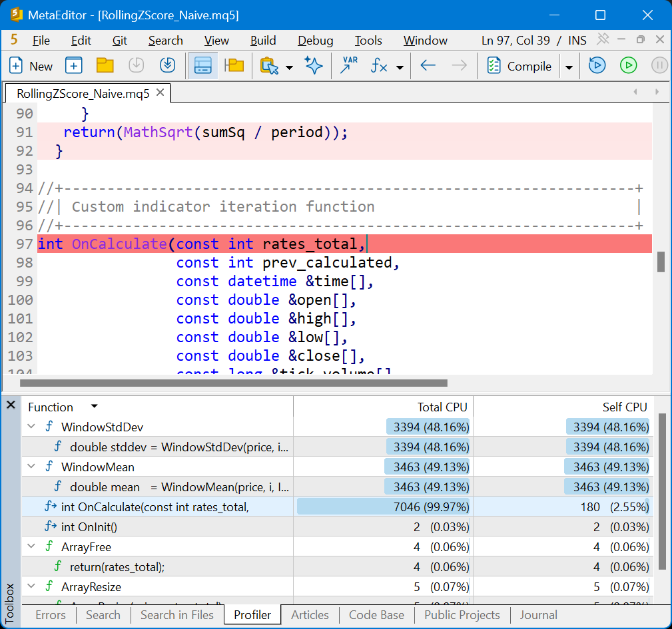
Task: Open dropdown next to fx icon
Action: click(x=400, y=67)
